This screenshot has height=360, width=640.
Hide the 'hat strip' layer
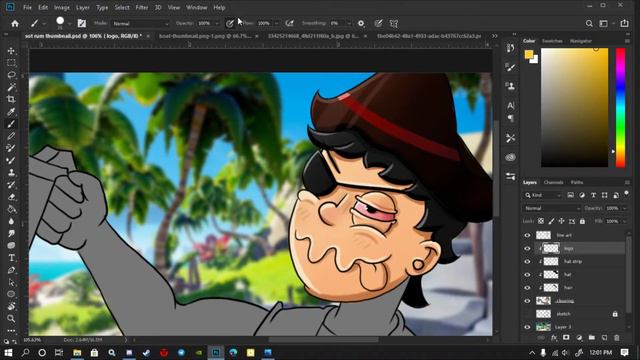point(527,261)
